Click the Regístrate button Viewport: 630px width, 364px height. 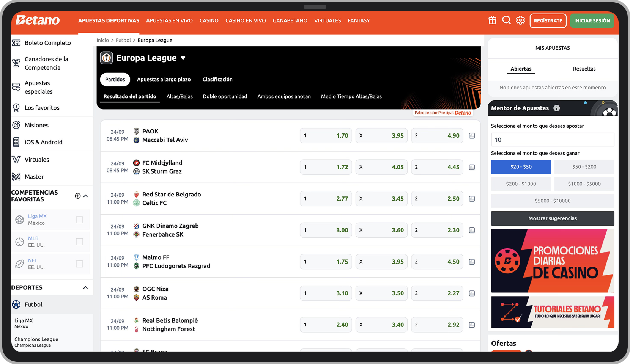click(548, 20)
